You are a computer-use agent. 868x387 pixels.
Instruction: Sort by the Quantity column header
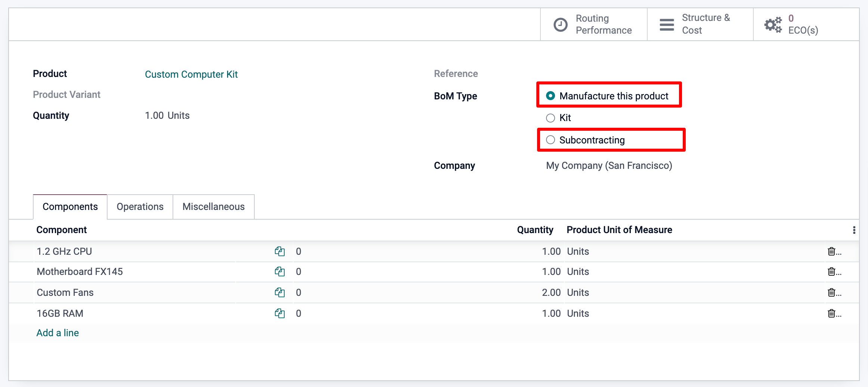[535, 230]
